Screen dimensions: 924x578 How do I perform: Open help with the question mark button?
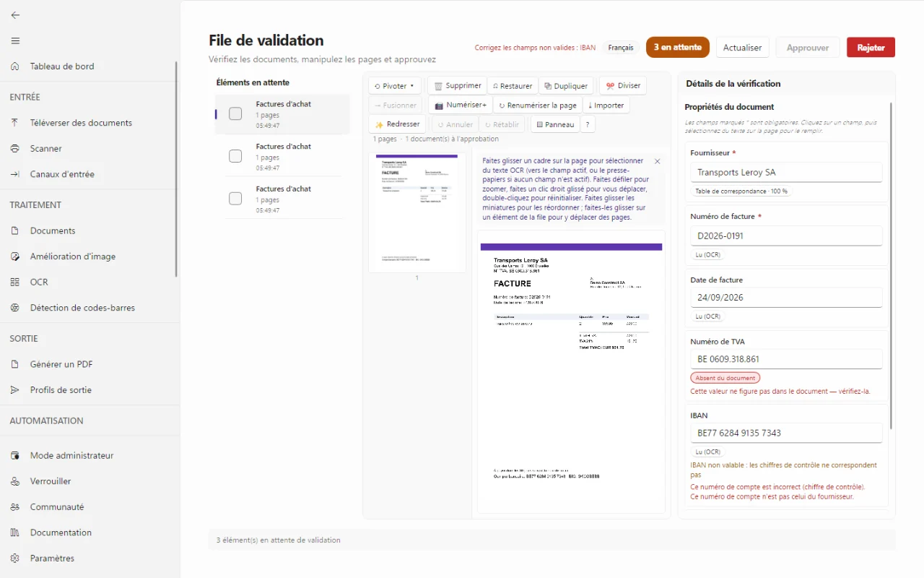click(588, 124)
